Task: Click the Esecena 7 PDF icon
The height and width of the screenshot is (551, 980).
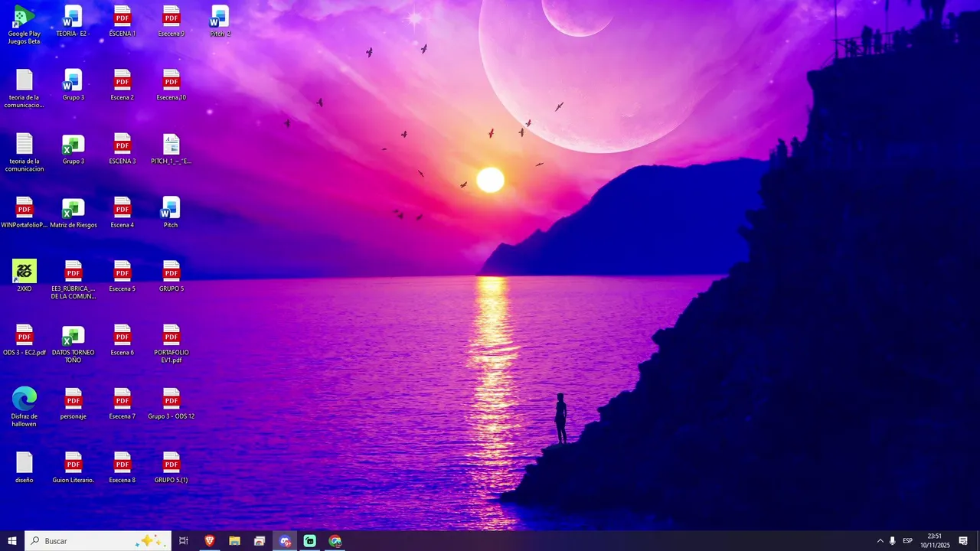Action: coord(122,404)
